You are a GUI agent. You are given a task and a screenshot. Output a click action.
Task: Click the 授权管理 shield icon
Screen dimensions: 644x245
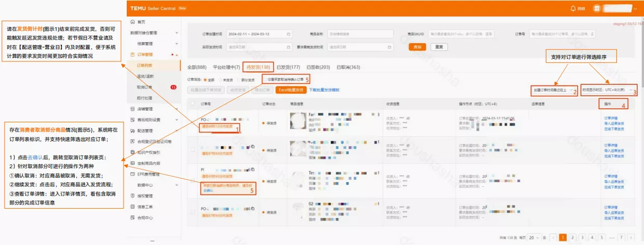[132, 196]
